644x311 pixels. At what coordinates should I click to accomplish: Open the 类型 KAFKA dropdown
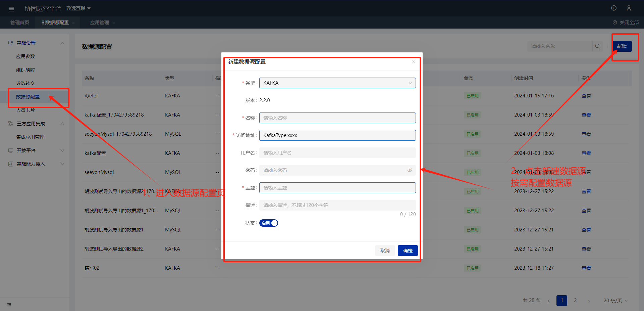click(x=337, y=83)
